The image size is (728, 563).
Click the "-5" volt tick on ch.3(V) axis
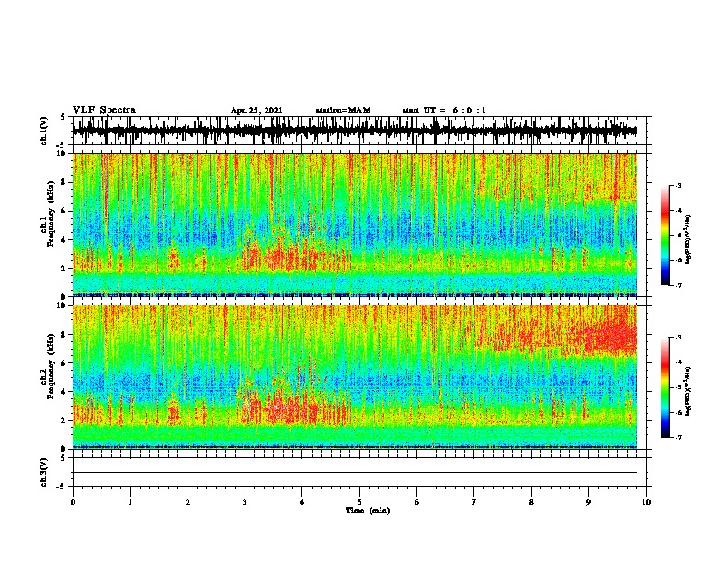(62, 487)
